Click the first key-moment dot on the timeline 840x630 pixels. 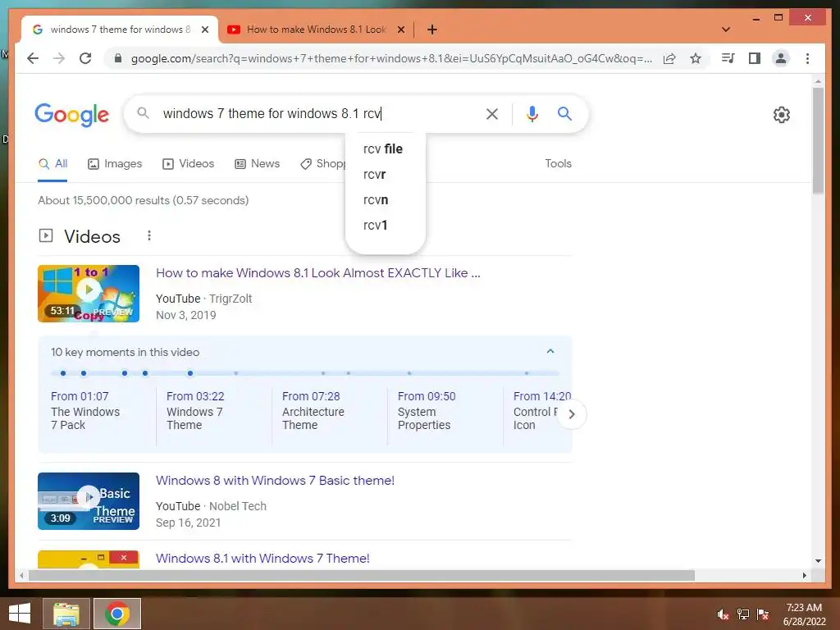coord(63,373)
